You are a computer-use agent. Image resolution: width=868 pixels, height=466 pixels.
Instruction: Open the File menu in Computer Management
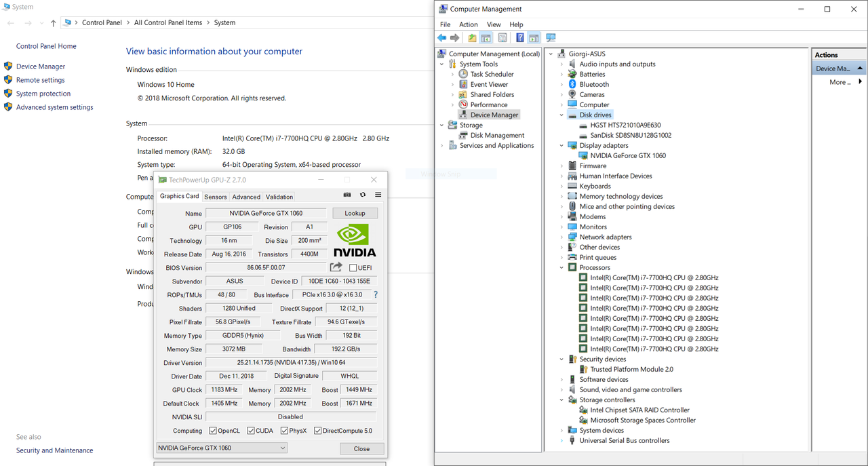pyautogui.click(x=446, y=24)
